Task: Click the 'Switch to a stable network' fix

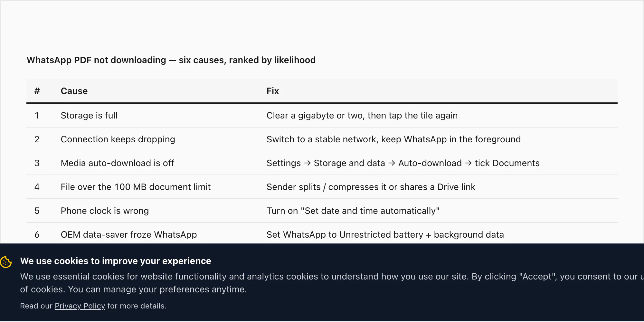Action: pos(393,139)
